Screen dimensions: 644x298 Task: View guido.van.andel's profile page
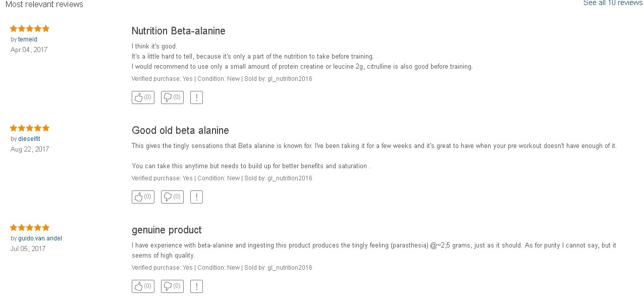(40, 238)
